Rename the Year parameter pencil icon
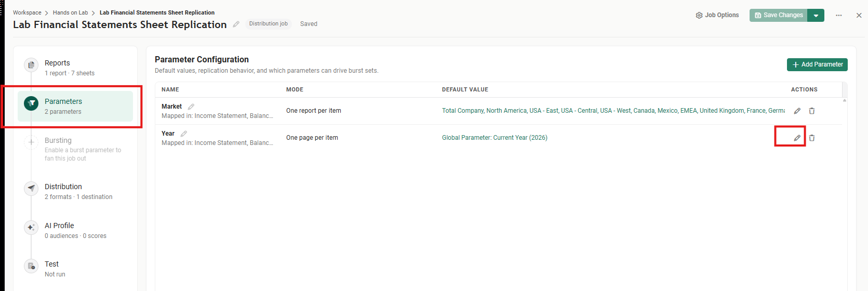 tap(184, 134)
